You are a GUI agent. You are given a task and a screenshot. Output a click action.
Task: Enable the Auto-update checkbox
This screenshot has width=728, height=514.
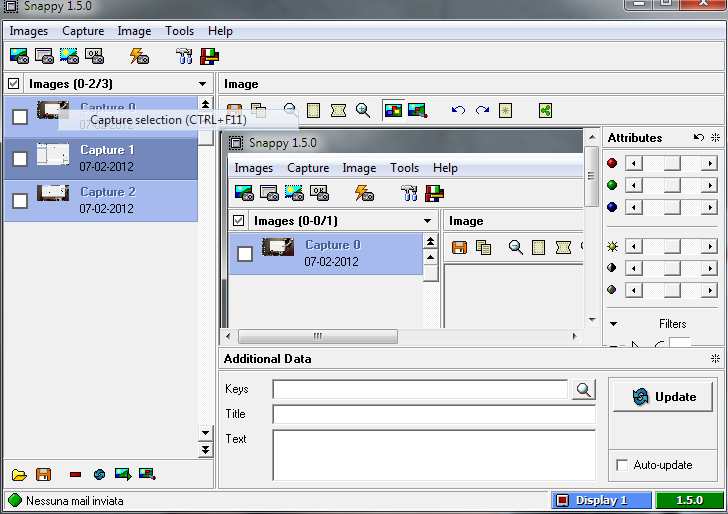[x=622, y=465]
